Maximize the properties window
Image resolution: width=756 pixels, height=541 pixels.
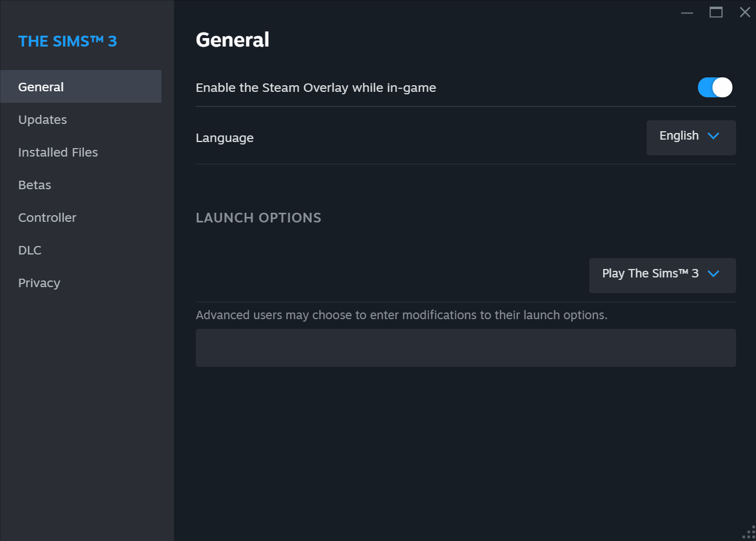(x=716, y=13)
